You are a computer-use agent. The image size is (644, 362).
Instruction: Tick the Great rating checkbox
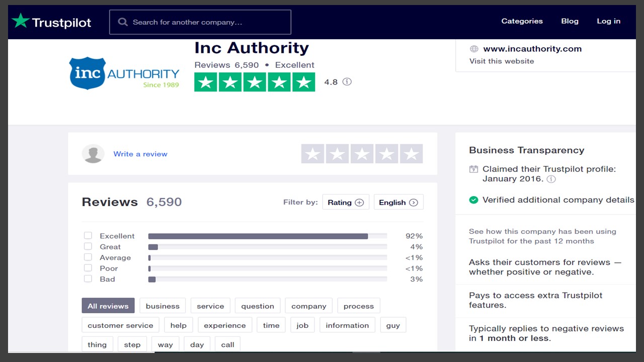pyautogui.click(x=88, y=246)
